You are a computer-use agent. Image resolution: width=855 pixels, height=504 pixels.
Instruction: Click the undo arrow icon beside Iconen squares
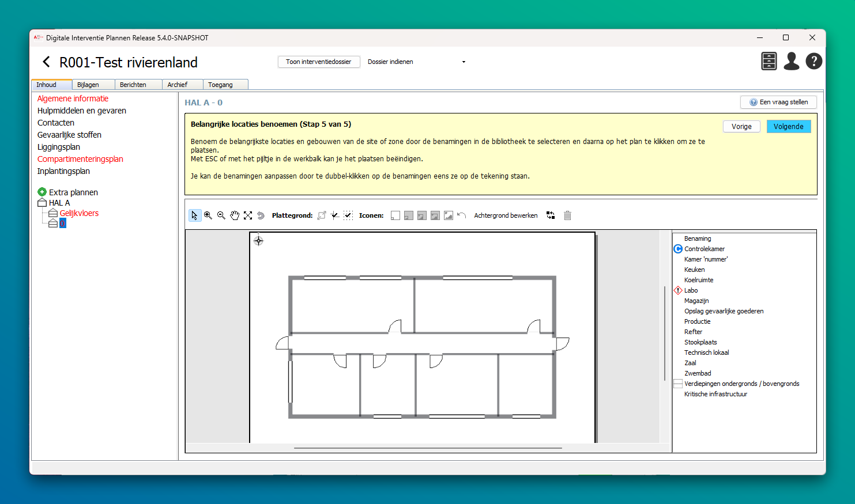461,215
